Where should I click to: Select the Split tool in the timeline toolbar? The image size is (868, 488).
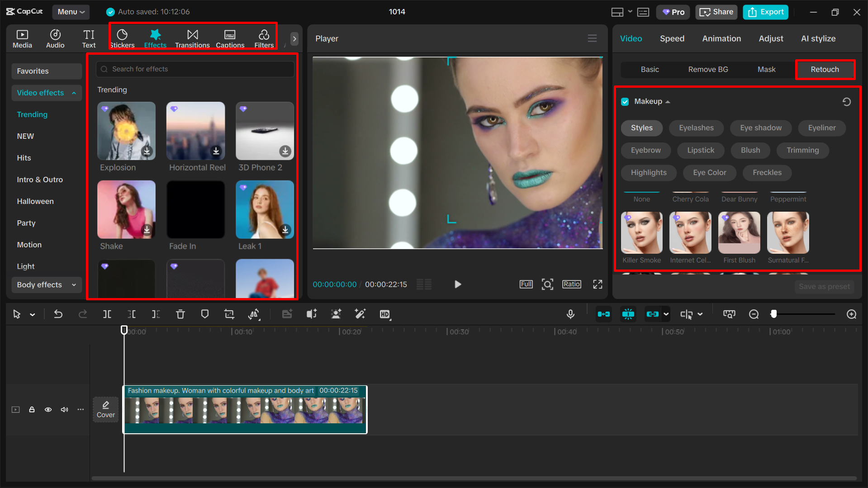pos(107,314)
